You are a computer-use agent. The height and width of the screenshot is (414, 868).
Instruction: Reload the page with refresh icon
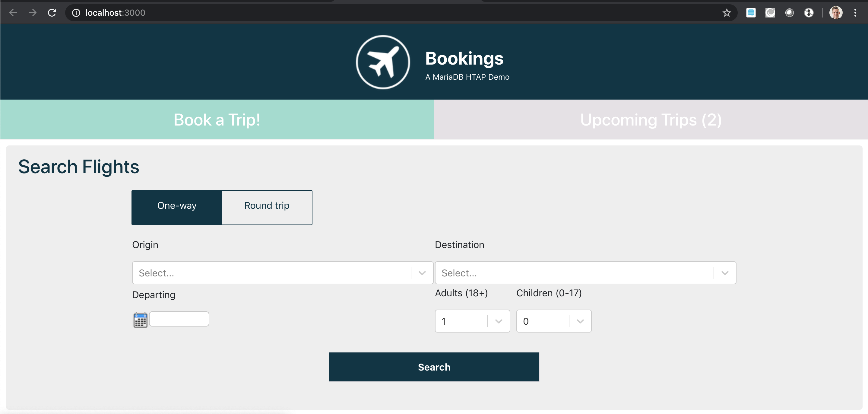(x=52, y=13)
